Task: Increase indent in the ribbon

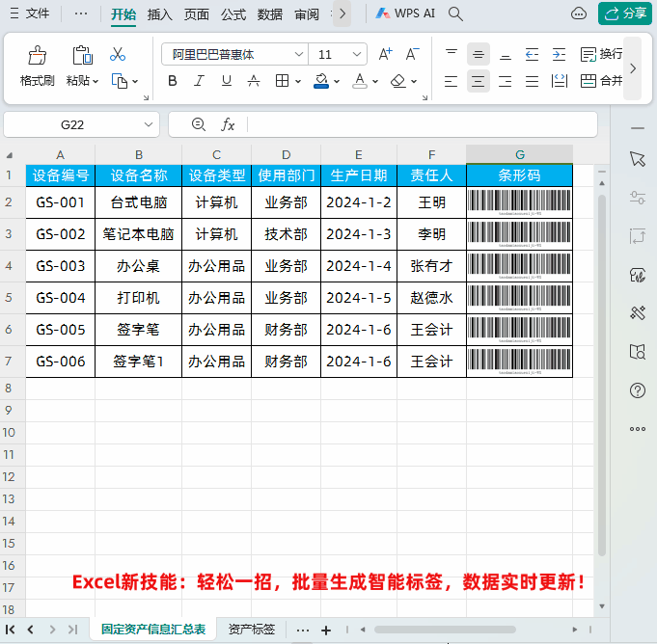Action: click(x=559, y=54)
